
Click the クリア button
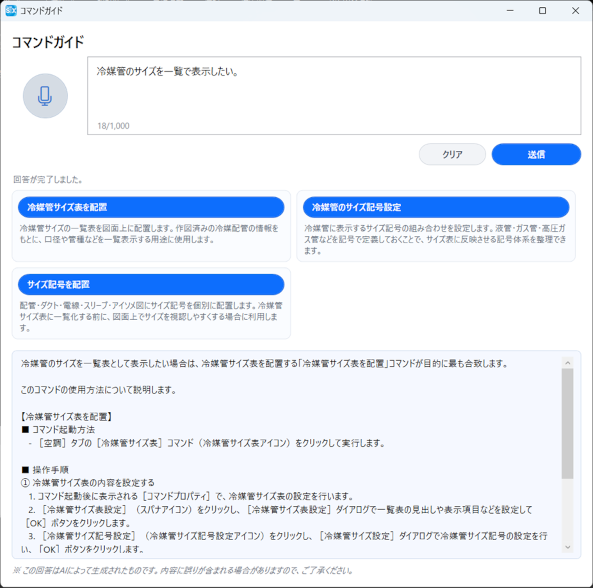pyautogui.click(x=452, y=154)
